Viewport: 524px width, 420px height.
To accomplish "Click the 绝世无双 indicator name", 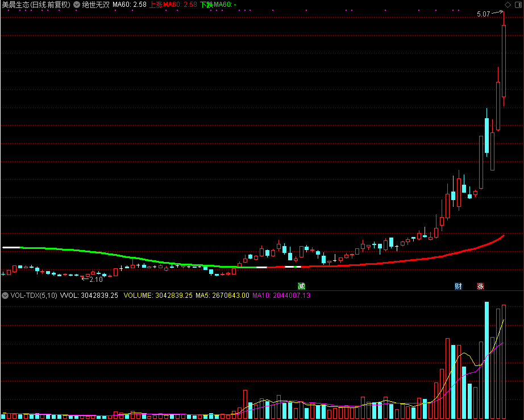I will (96, 5).
